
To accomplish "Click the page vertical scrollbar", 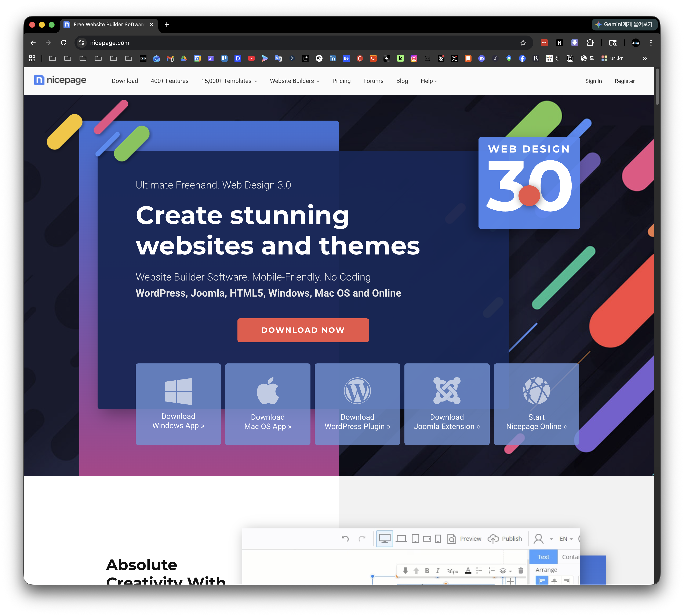I will (x=657, y=87).
